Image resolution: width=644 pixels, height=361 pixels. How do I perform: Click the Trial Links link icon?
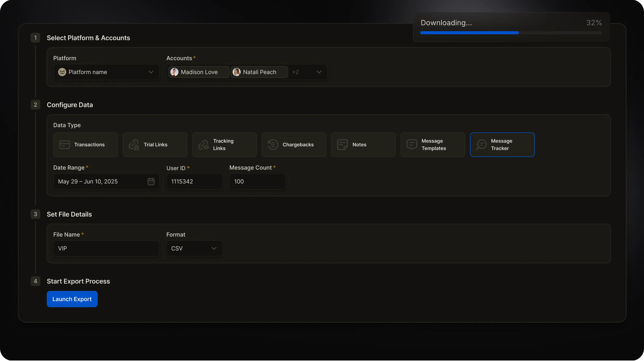click(x=134, y=145)
